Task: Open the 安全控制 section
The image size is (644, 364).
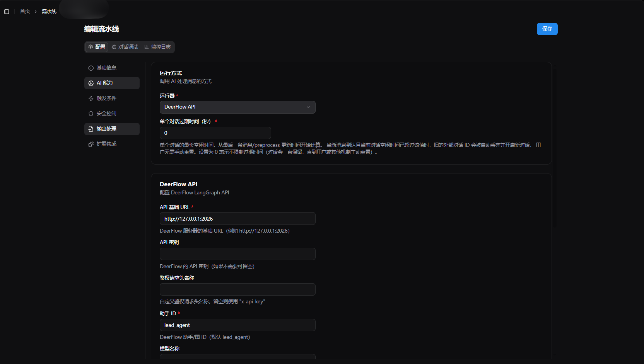Action: [112, 114]
